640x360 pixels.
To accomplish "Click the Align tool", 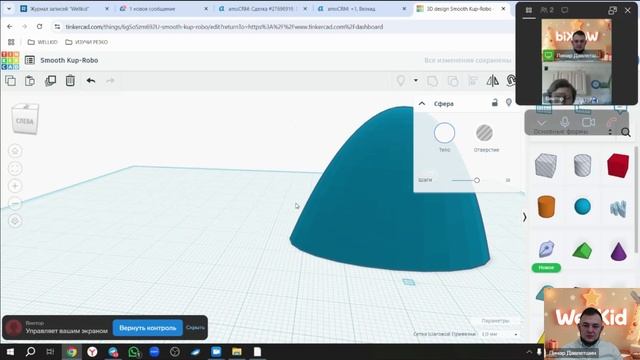I will click(x=473, y=81).
